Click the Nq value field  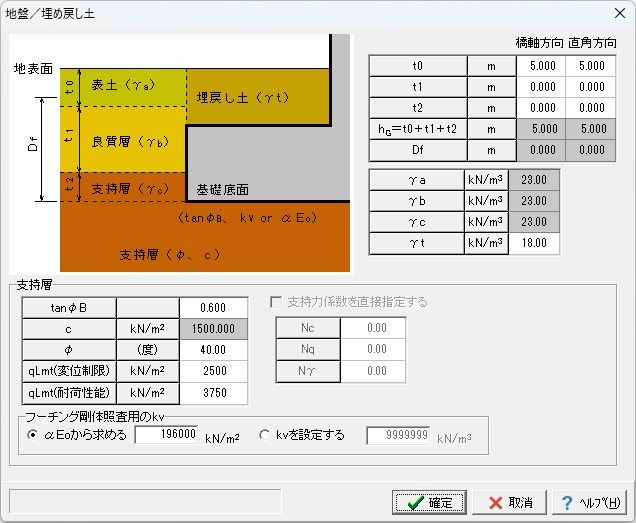(x=373, y=349)
